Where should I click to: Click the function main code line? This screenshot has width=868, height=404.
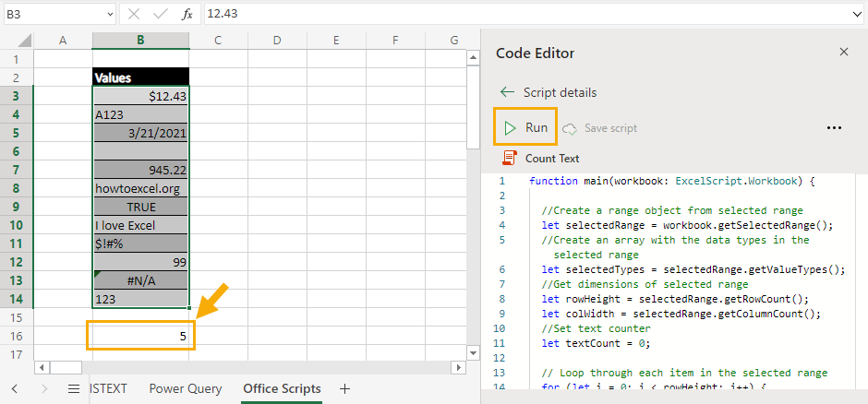point(672,181)
